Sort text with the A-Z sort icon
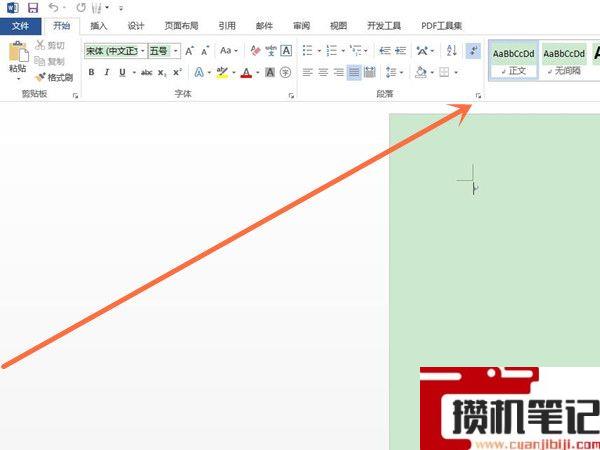 click(x=452, y=51)
